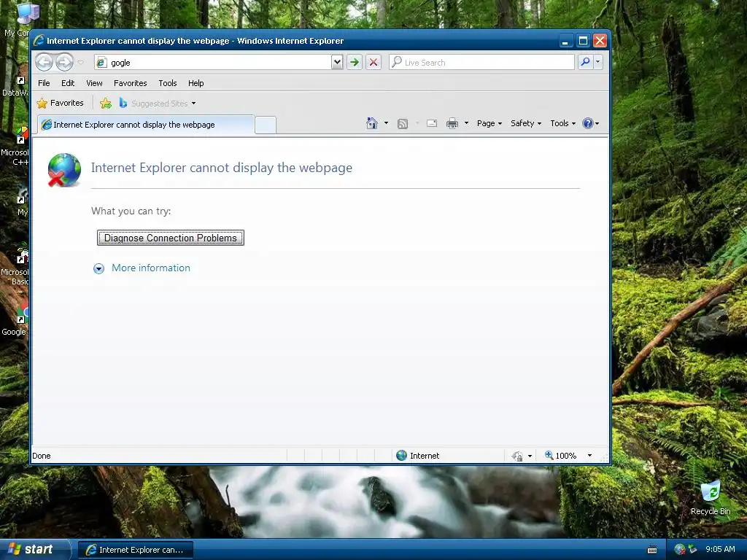Click the on-screen keyboard tray icon
747x560 pixels.
click(652, 550)
